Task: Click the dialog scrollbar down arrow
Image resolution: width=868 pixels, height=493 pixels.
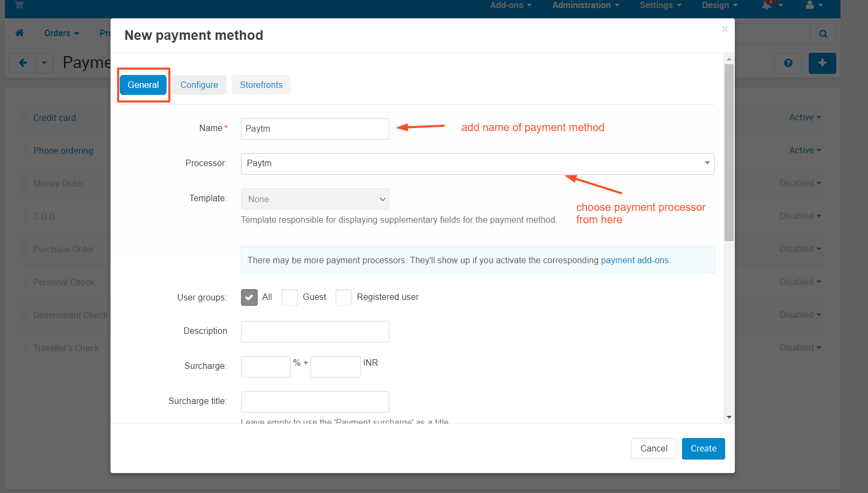Action: coord(729,417)
